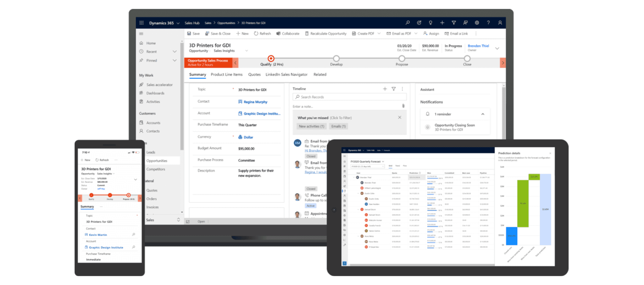Viewport: 644px width, 285px height.
Task: Open the Dollar currency link
Action: tap(248, 137)
